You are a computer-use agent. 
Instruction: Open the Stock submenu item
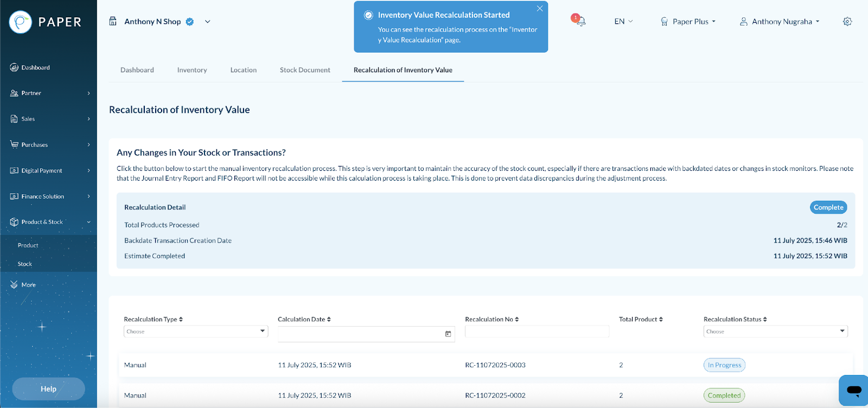point(25,264)
